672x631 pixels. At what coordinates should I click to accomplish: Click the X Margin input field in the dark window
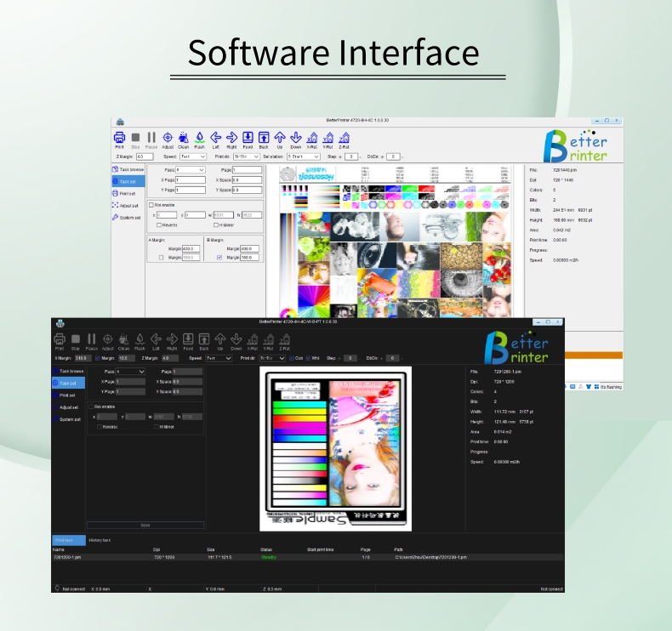point(83,358)
